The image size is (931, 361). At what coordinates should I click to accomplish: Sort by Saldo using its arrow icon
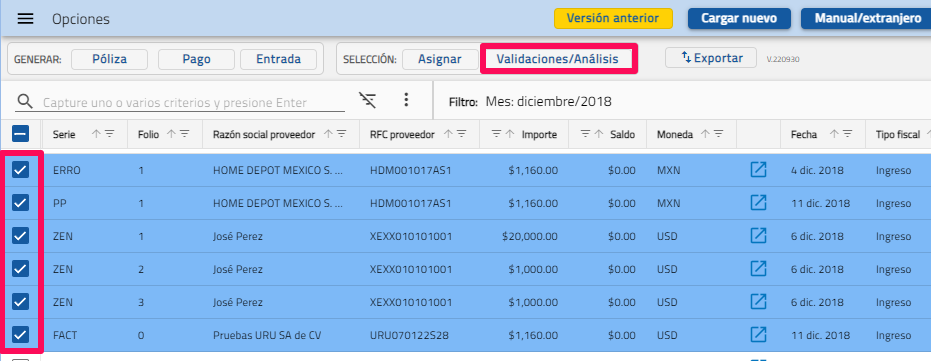point(598,134)
